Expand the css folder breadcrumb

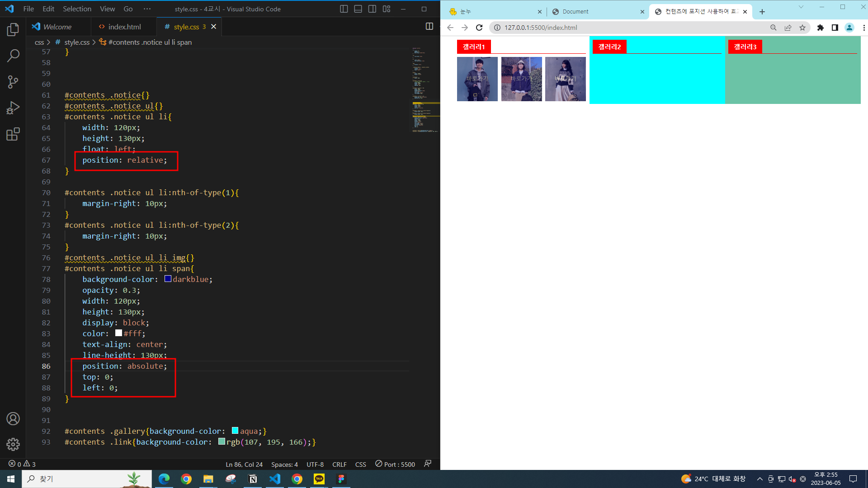[x=39, y=42]
